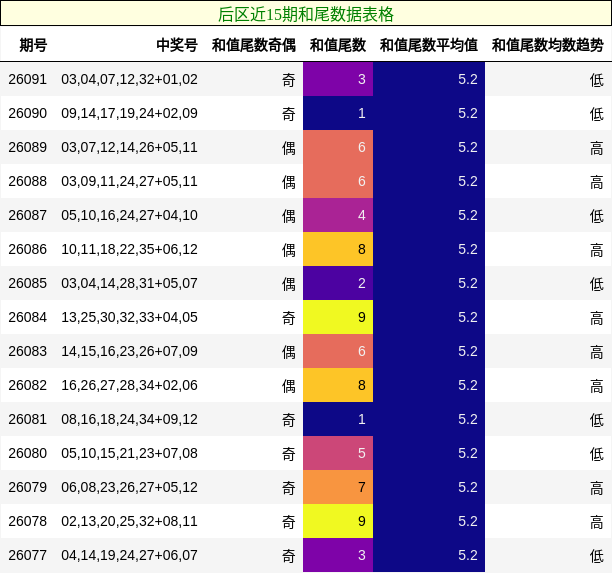The width and height of the screenshot is (612, 573).
Task: Select period number 26091
Action: pyautogui.click(x=27, y=79)
